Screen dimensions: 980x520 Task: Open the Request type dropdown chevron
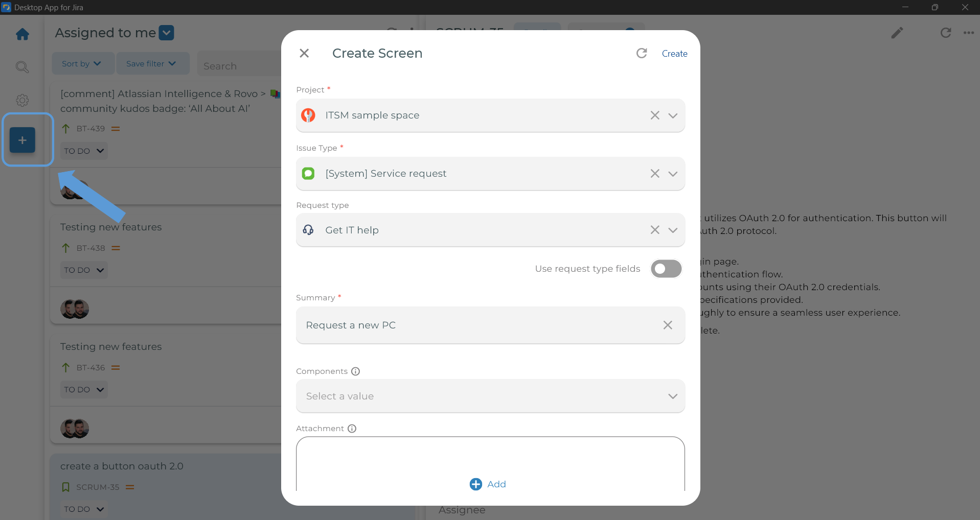point(673,230)
